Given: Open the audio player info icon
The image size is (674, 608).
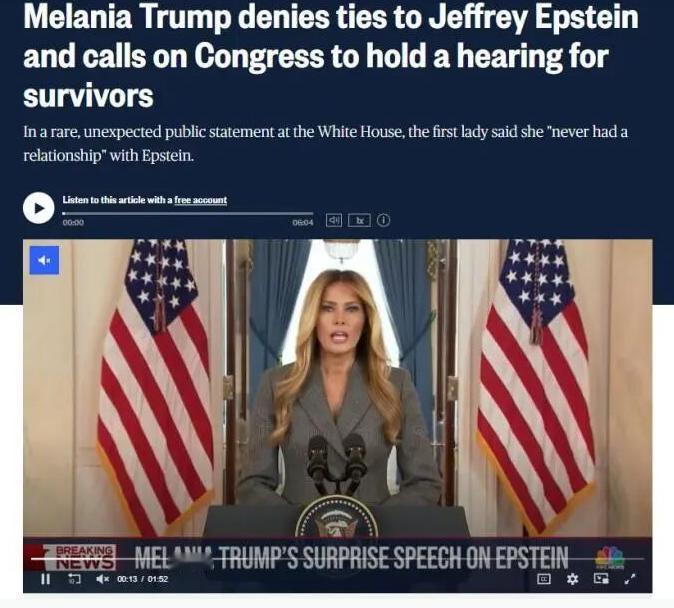Looking at the screenshot, I should click(x=383, y=220).
